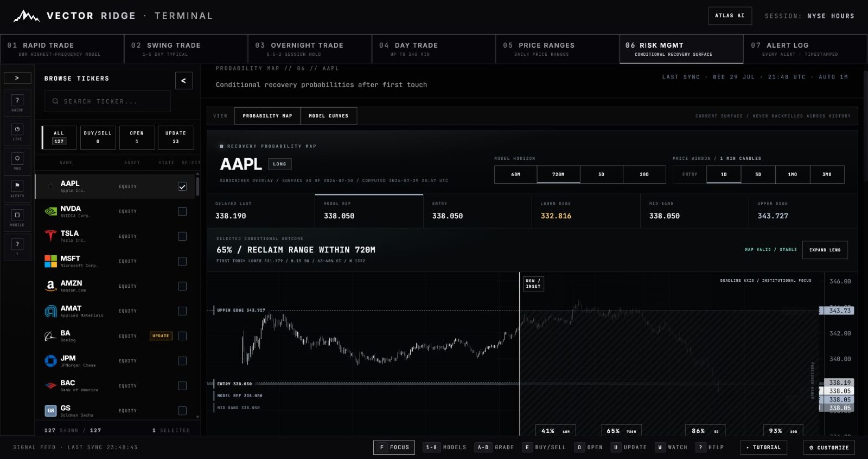Check the BA select checkbox

click(182, 336)
